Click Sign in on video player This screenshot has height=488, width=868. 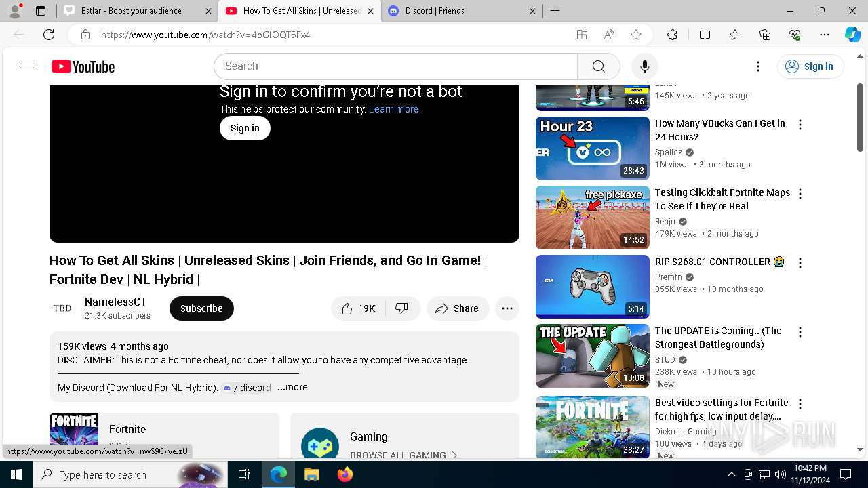click(245, 128)
